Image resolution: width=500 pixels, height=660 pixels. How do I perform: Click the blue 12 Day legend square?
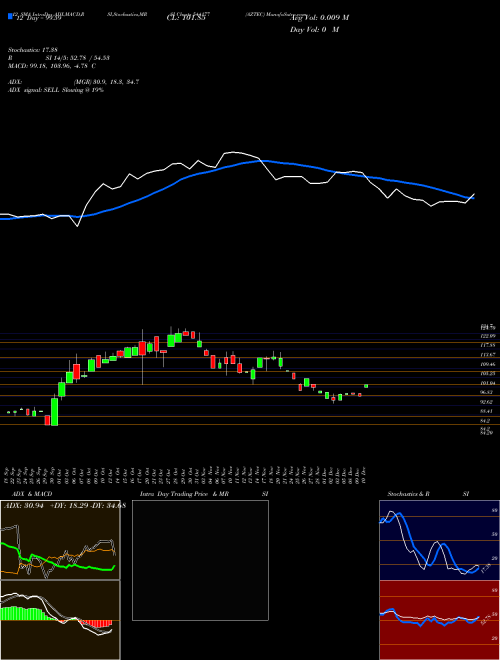[10, 16]
